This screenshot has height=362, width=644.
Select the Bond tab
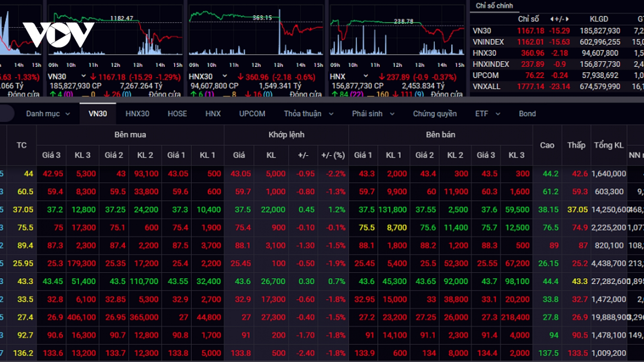(x=527, y=114)
